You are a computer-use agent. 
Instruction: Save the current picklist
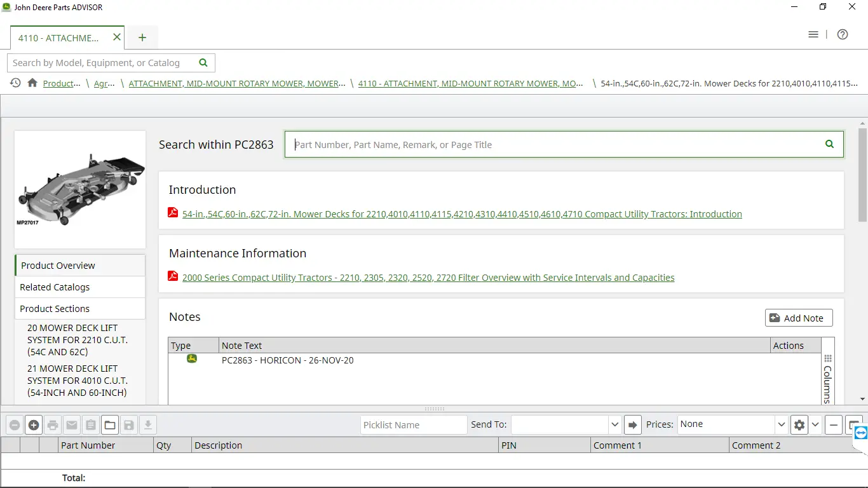129,424
